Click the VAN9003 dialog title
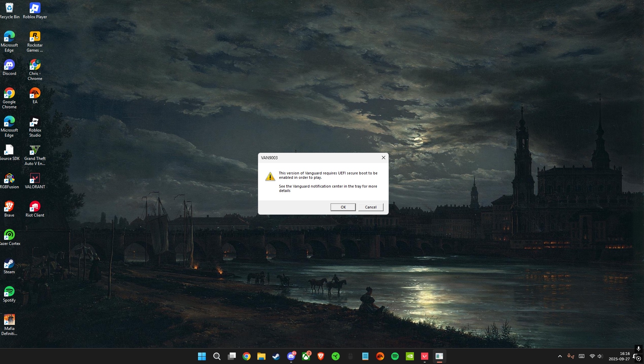Viewport: 644px width, 364px height. pyautogui.click(x=269, y=158)
